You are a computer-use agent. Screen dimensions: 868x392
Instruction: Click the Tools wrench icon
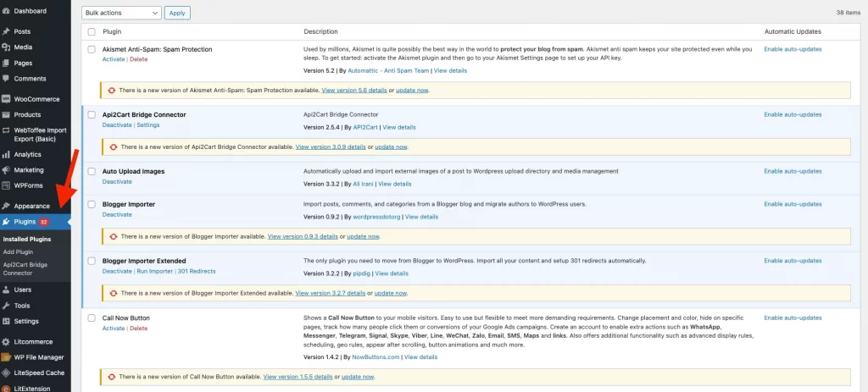tap(6, 306)
